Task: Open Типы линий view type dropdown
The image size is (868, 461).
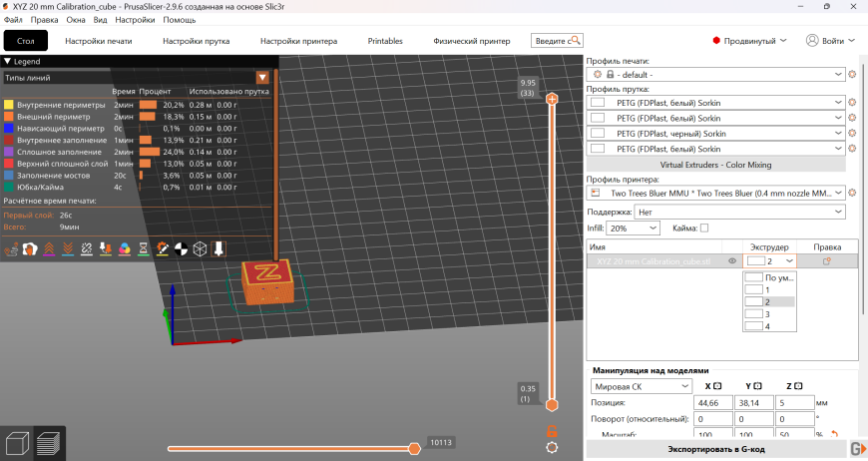Action: pos(262,78)
